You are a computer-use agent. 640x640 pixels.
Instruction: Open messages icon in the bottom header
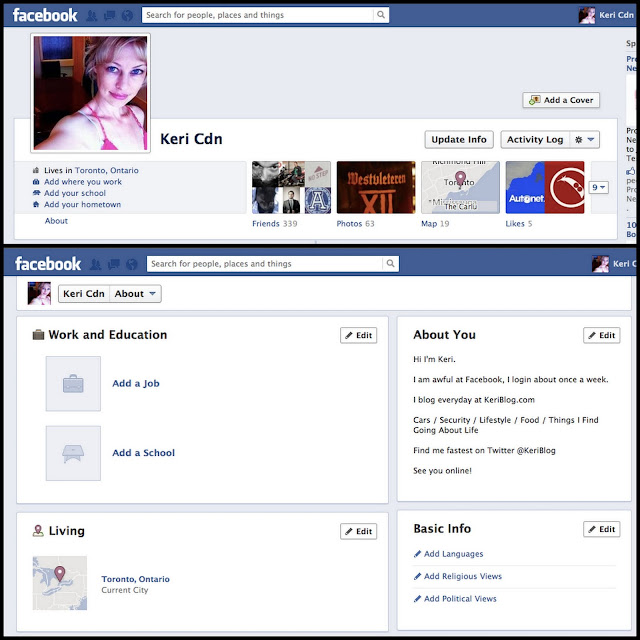(x=113, y=264)
